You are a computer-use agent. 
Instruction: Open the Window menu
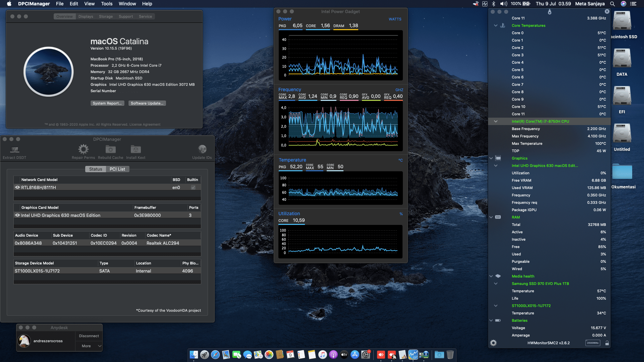[x=127, y=4]
